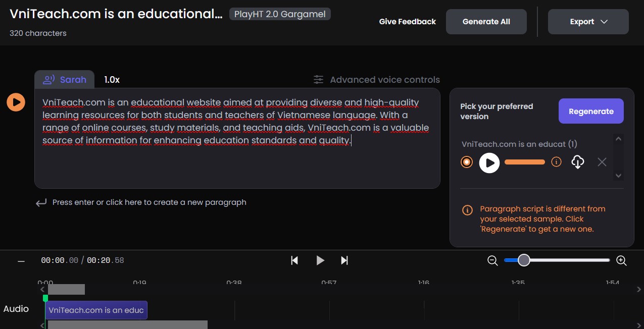Image resolution: width=644 pixels, height=329 pixels.
Task: Select the sample version radio button
Action: (467, 162)
